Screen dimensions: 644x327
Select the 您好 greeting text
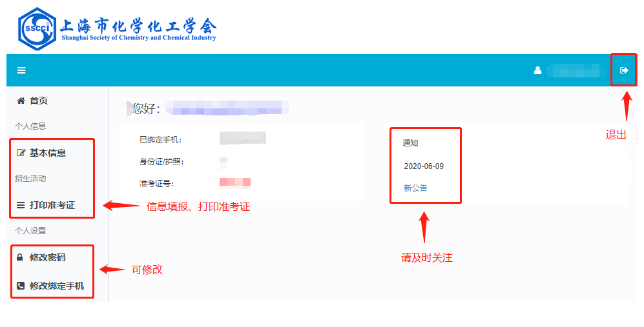146,108
